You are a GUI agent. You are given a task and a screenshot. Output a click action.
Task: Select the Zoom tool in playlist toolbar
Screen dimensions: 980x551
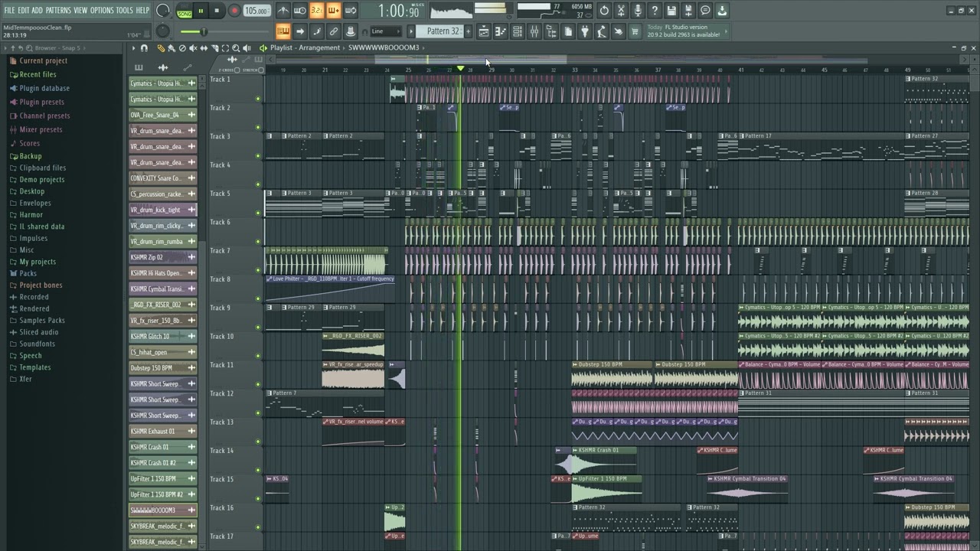tap(236, 48)
